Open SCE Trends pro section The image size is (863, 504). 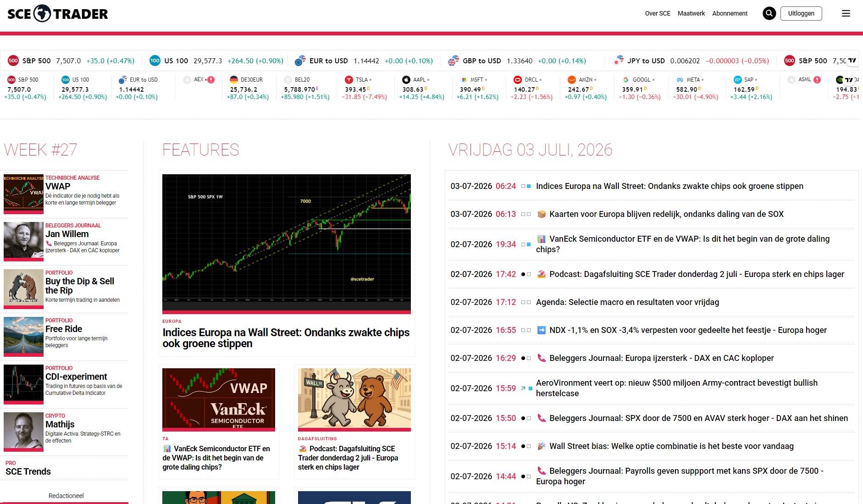coord(28,471)
